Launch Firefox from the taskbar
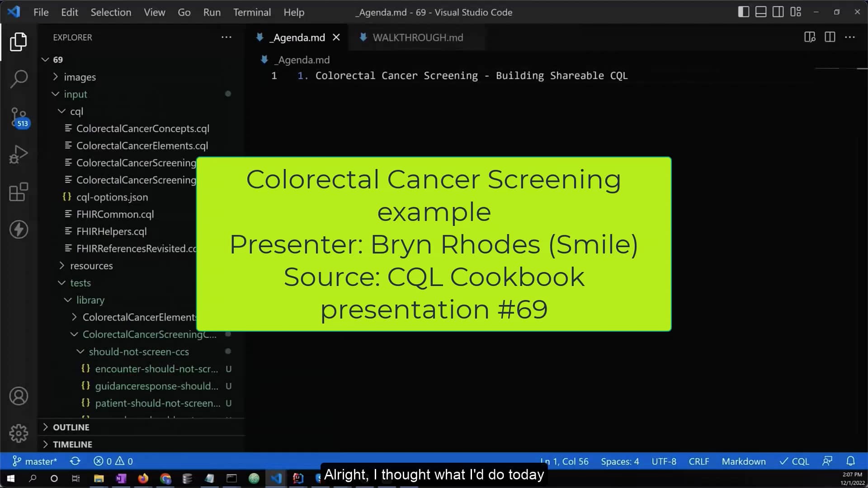Image resolution: width=868 pixels, height=488 pixels. 143,479
